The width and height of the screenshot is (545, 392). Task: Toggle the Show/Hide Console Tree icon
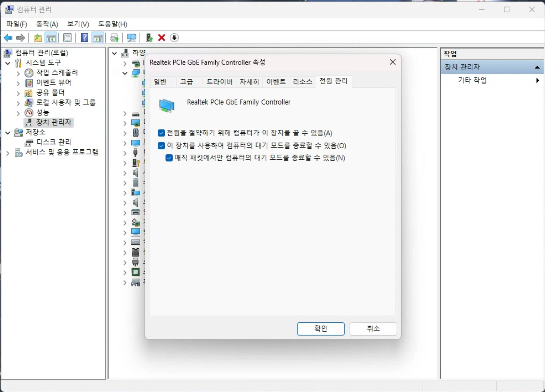click(51, 38)
